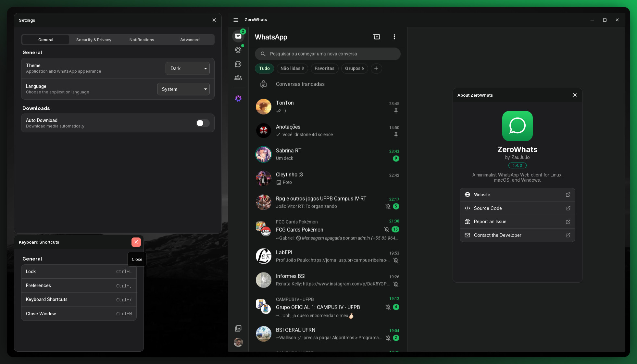Open Contact the Developer link

coord(517,235)
